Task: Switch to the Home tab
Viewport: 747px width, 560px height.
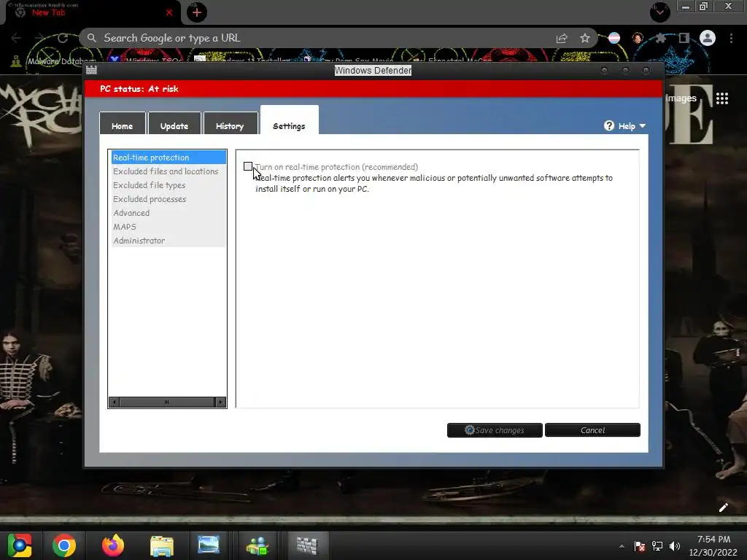Action: 123,124
